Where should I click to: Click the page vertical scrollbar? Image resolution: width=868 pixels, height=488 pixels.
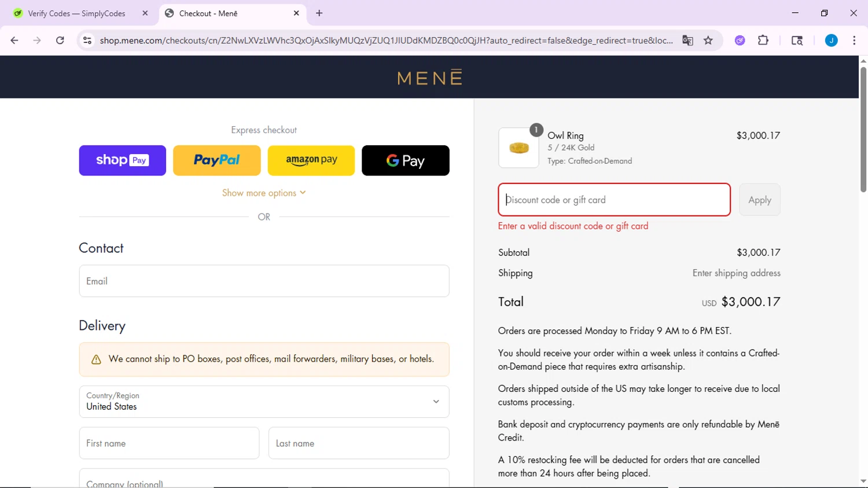coord(863,130)
